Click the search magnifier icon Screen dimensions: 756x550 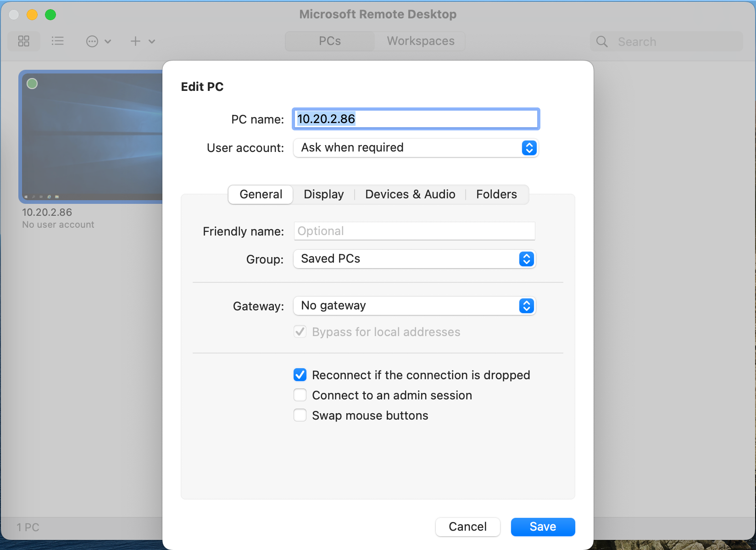pos(602,41)
